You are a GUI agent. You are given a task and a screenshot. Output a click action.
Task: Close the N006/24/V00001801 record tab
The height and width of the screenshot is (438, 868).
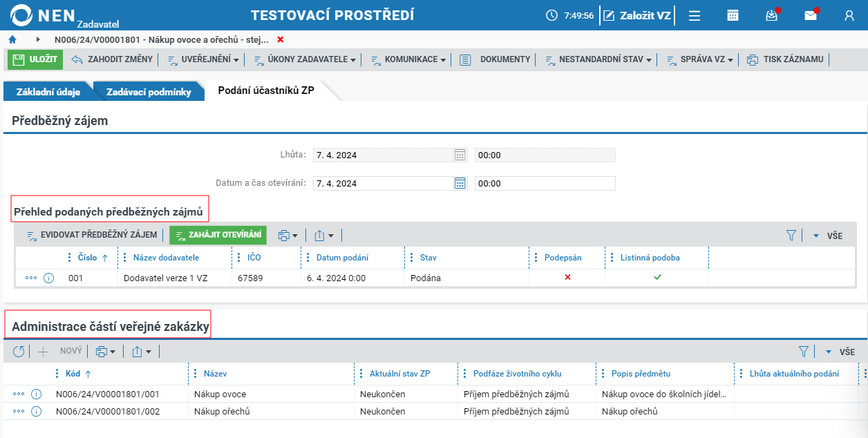click(x=280, y=39)
